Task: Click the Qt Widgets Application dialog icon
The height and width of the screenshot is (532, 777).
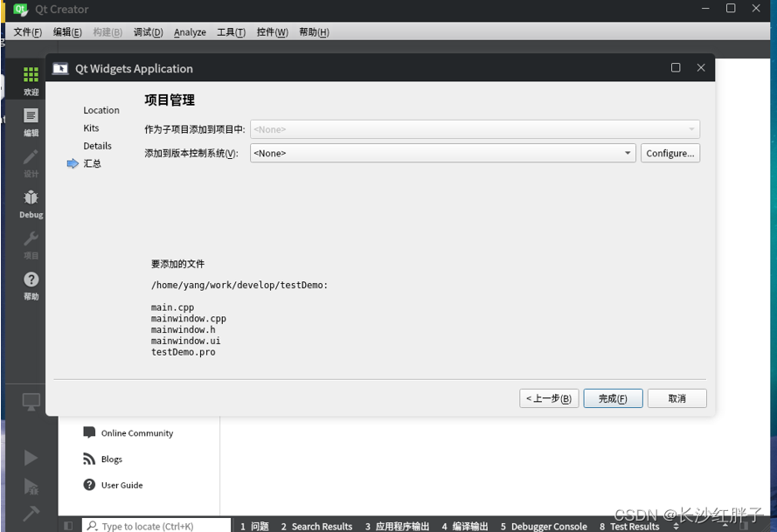Action: click(60, 68)
